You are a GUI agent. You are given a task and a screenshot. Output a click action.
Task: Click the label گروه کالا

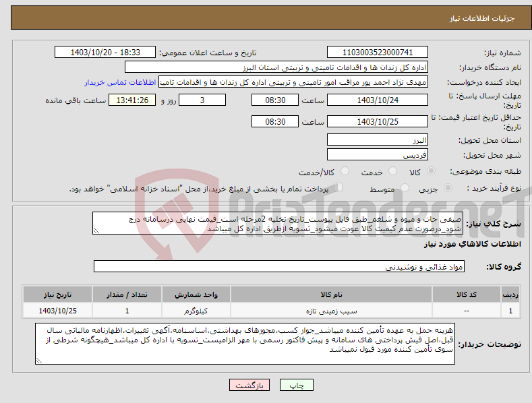(504, 267)
